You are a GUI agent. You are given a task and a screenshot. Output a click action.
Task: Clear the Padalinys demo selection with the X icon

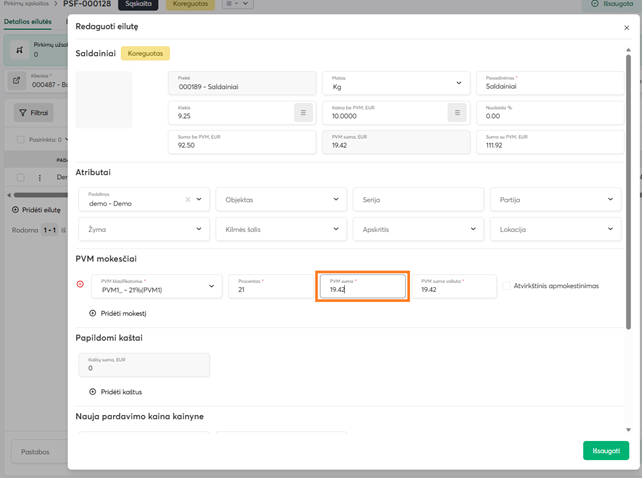(188, 200)
